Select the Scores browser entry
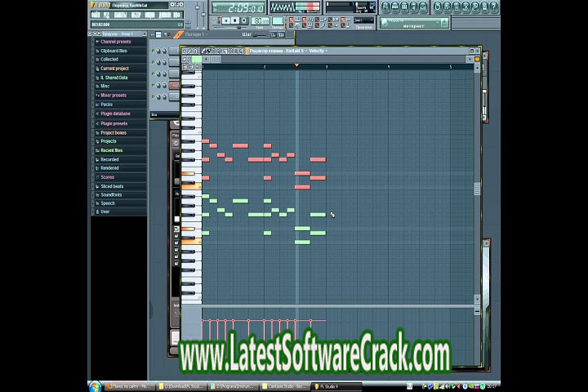The height and width of the screenshot is (392, 588). (x=119, y=177)
